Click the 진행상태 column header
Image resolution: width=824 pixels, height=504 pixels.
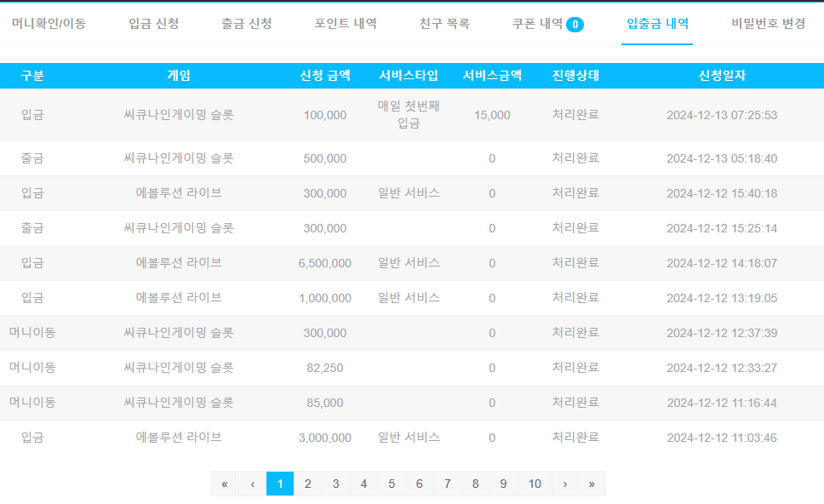575,76
